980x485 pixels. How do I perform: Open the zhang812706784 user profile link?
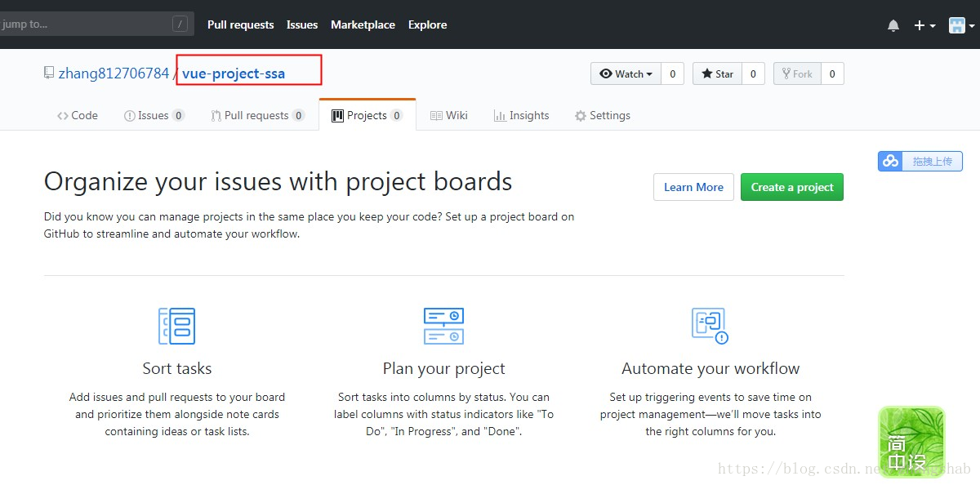coord(114,73)
